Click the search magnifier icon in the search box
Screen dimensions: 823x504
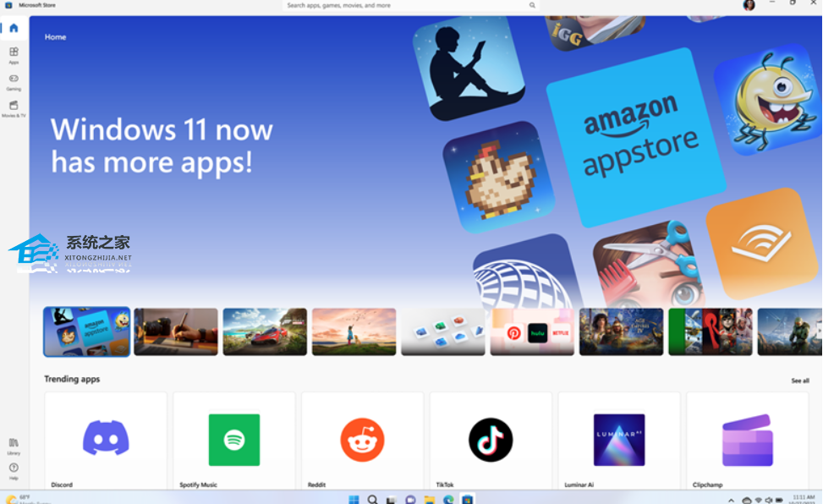click(532, 5)
